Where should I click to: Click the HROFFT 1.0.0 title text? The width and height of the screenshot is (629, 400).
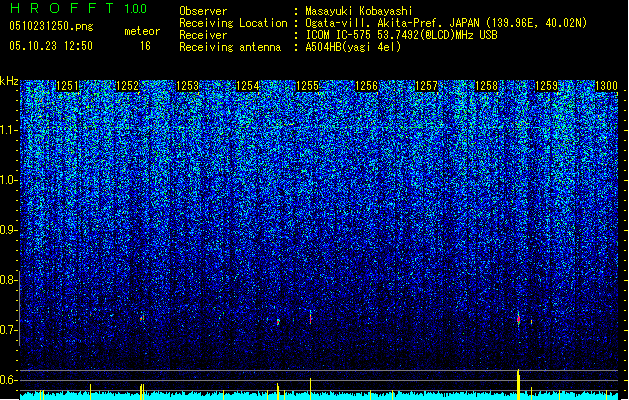click(x=78, y=8)
